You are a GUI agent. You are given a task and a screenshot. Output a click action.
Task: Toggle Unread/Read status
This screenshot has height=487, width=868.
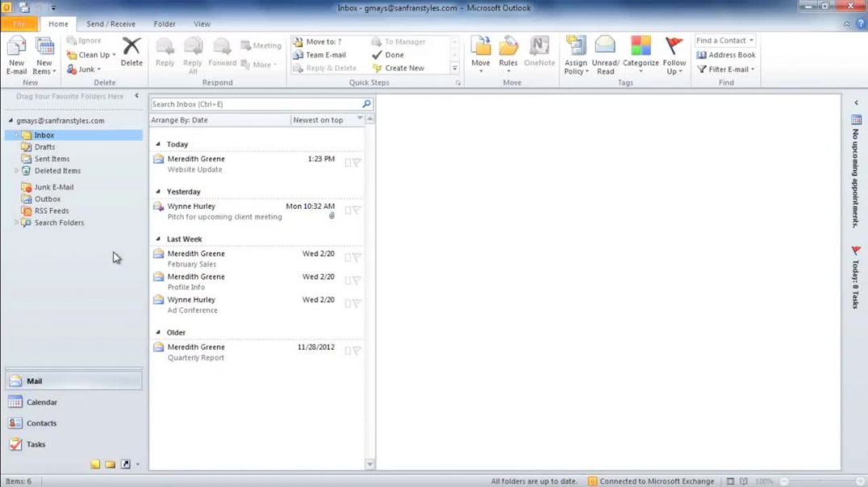605,56
